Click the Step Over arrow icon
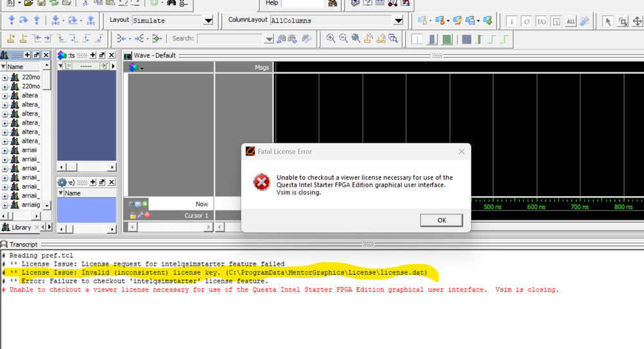The height and width of the screenshot is (349, 644). point(24,20)
